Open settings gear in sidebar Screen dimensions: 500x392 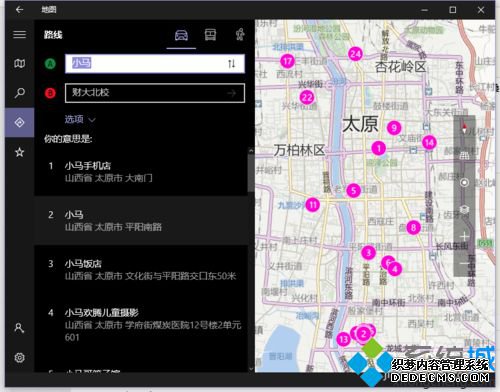coord(19,358)
